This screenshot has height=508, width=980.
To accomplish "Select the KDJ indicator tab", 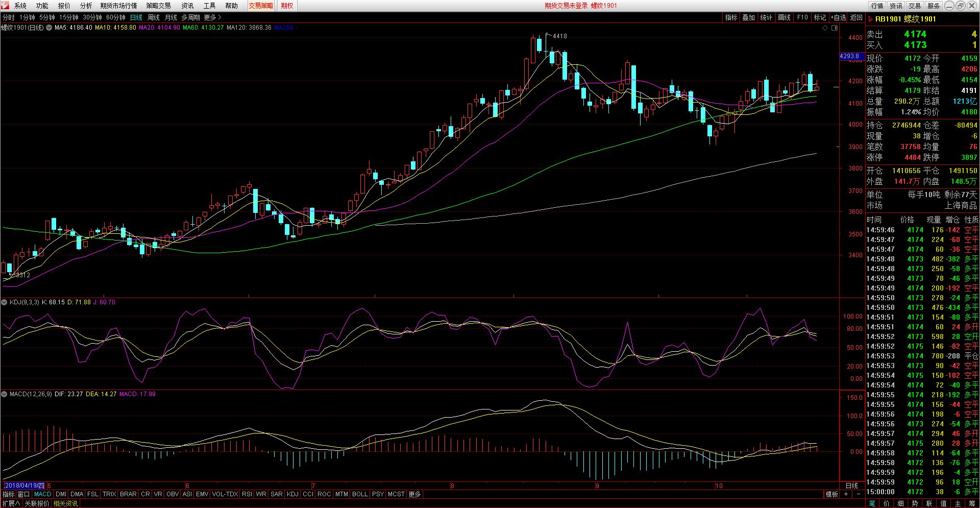I will 292,494.
